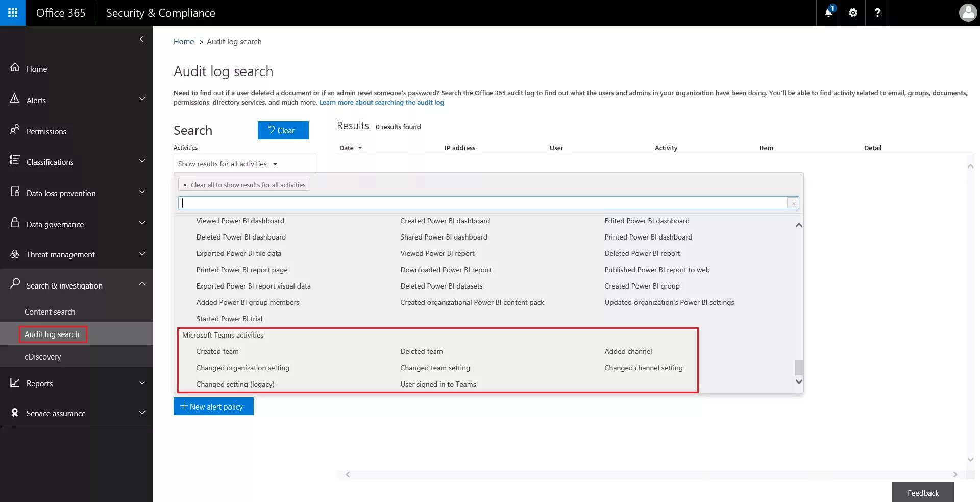Open the Office 365 app launcher grid
980x502 pixels.
tap(13, 13)
